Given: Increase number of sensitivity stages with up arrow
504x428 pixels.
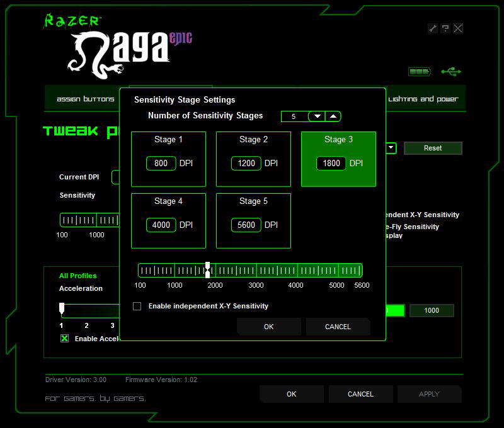Looking at the screenshot, I should point(333,116).
